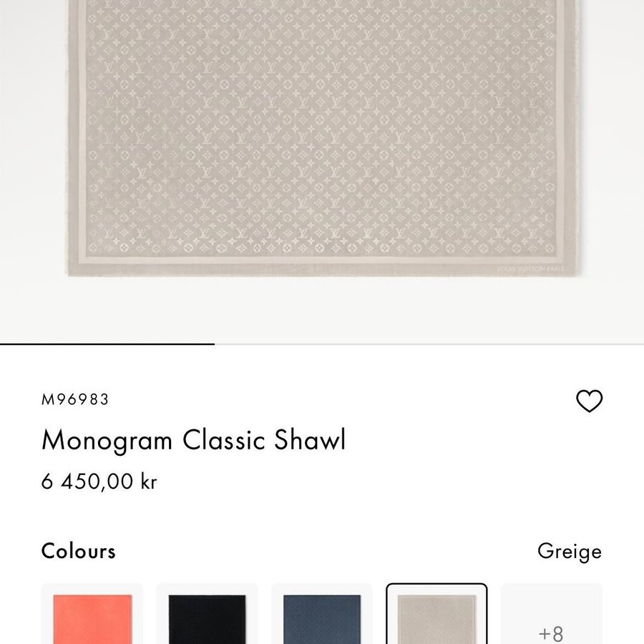This screenshot has width=644, height=644.
Task: Show the +8 more colours
Action: pyautogui.click(x=551, y=614)
